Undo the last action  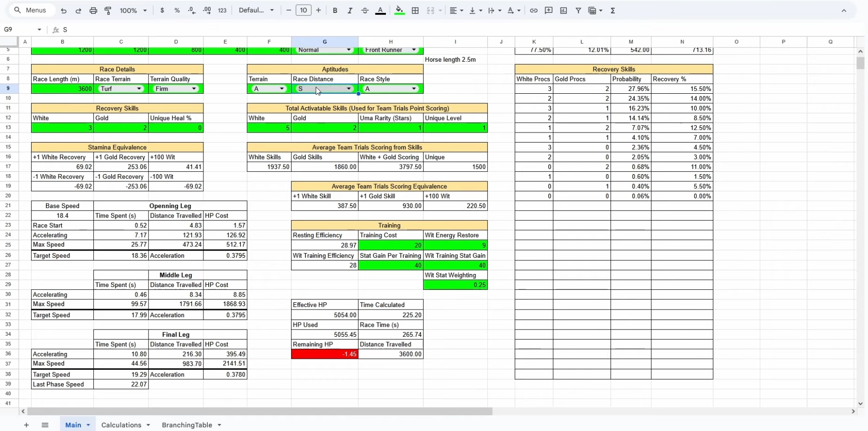(x=64, y=11)
